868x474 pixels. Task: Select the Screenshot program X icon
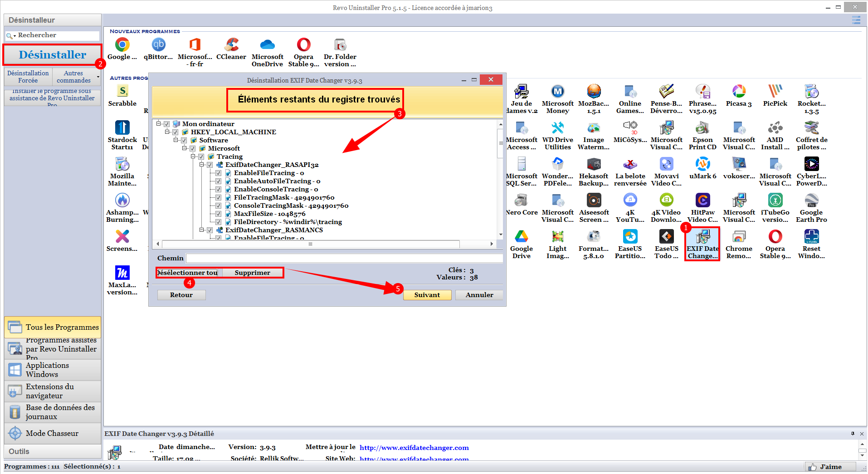pos(122,236)
